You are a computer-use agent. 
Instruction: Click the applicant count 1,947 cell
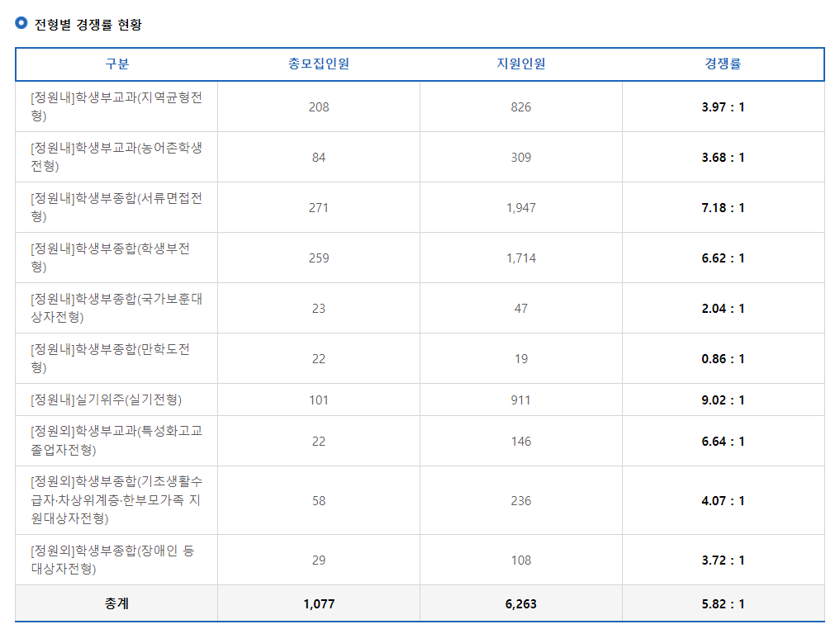pyautogui.click(x=520, y=207)
